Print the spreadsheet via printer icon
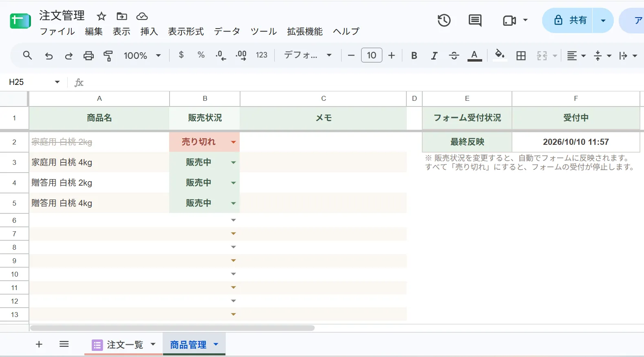 click(x=88, y=55)
